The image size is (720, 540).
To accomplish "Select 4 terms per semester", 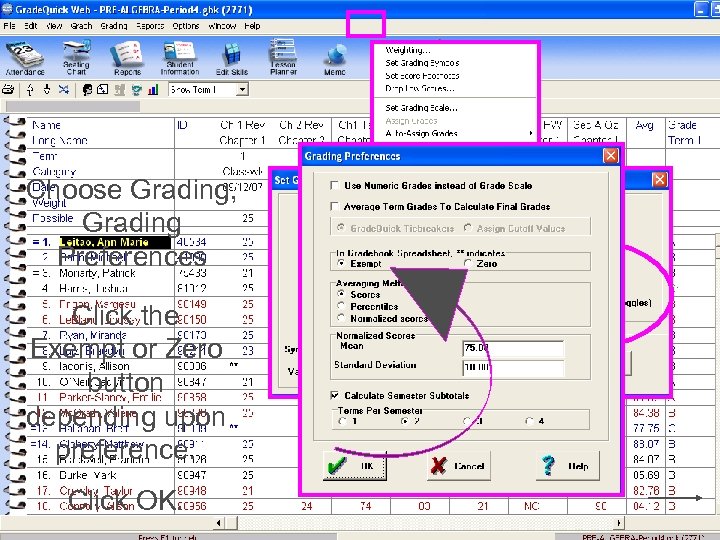I will 529,421.
